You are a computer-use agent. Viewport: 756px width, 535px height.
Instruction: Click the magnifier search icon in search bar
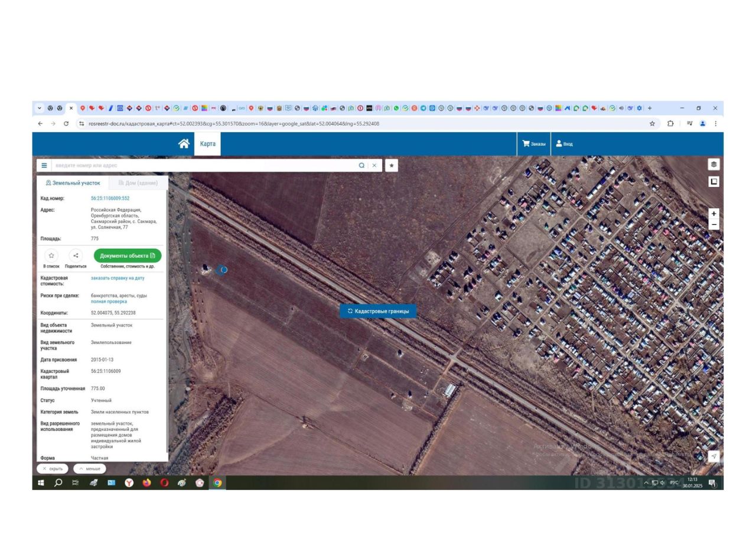coord(361,166)
